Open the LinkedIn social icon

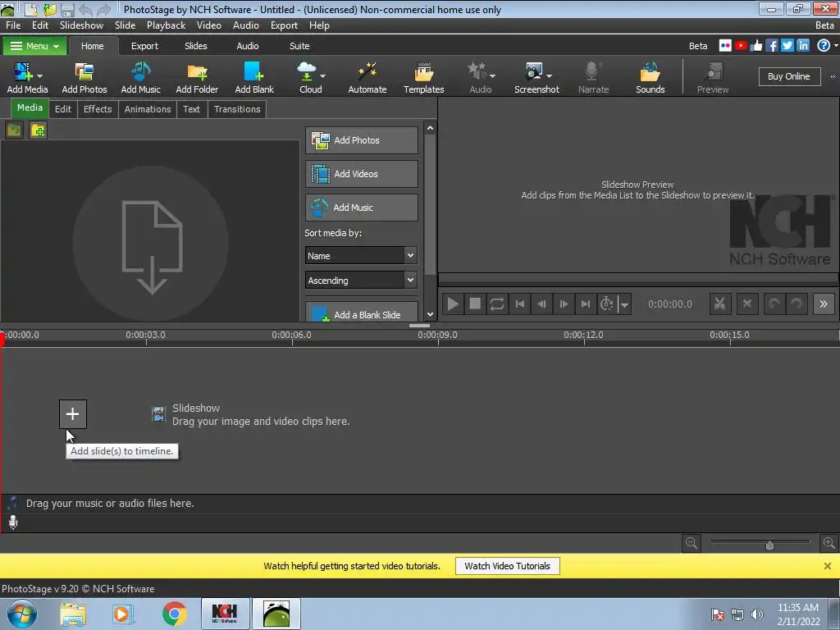click(x=803, y=46)
